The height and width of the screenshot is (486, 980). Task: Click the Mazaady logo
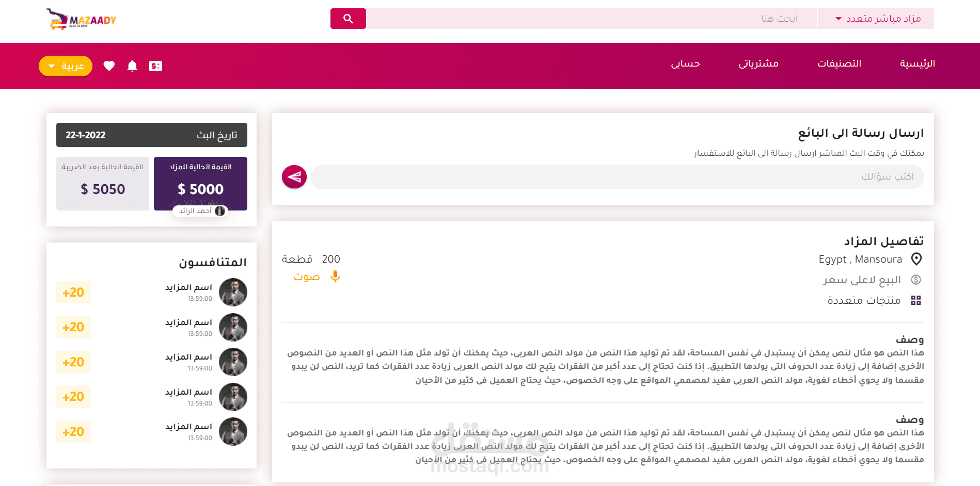click(x=81, y=19)
